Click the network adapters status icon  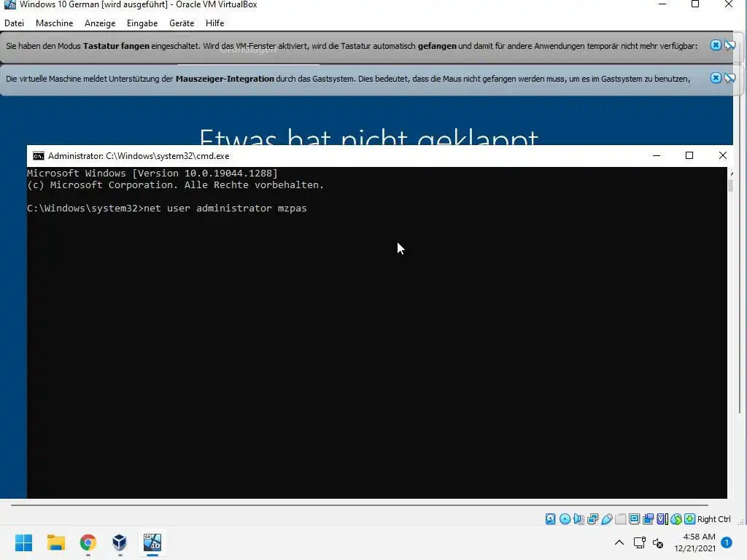click(592, 519)
